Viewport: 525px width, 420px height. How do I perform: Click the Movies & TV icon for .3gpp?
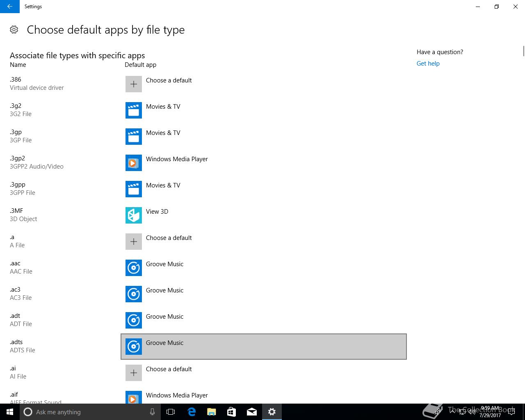134,189
